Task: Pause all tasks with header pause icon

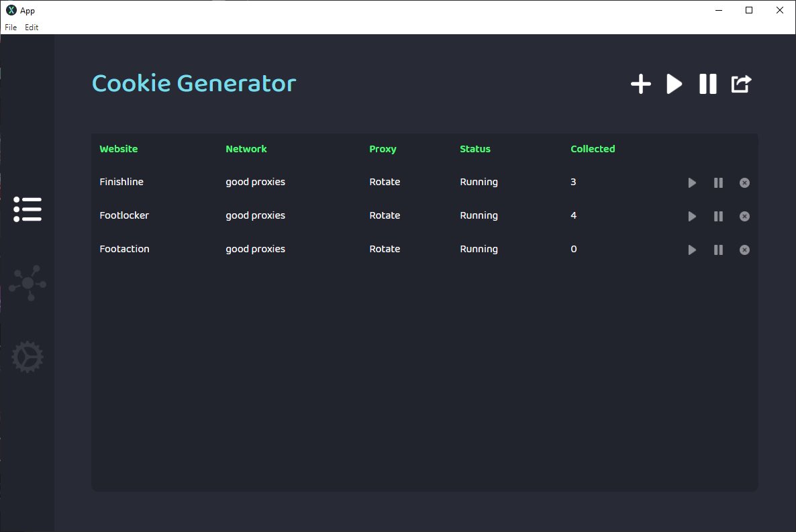Action: (707, 84)
